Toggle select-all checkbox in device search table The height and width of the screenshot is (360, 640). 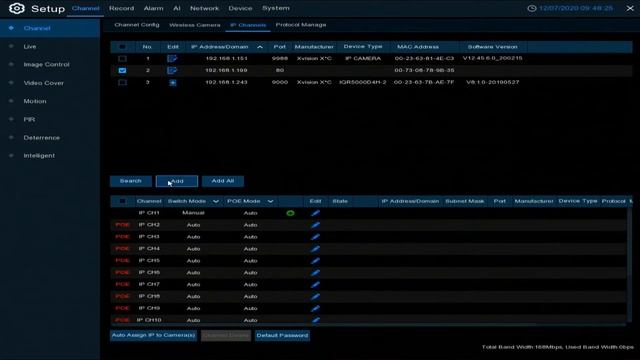pyautogui.click(x=122, y=47)
